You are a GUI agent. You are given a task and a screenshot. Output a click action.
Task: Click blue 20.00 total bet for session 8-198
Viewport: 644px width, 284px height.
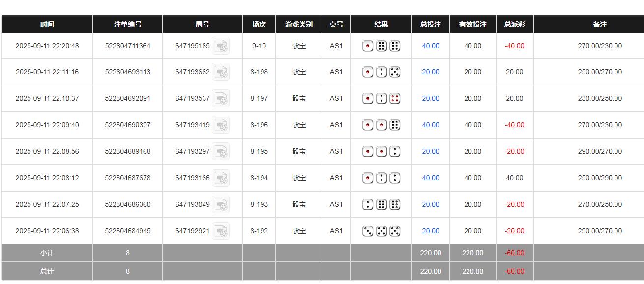click(x=431, y=72)
